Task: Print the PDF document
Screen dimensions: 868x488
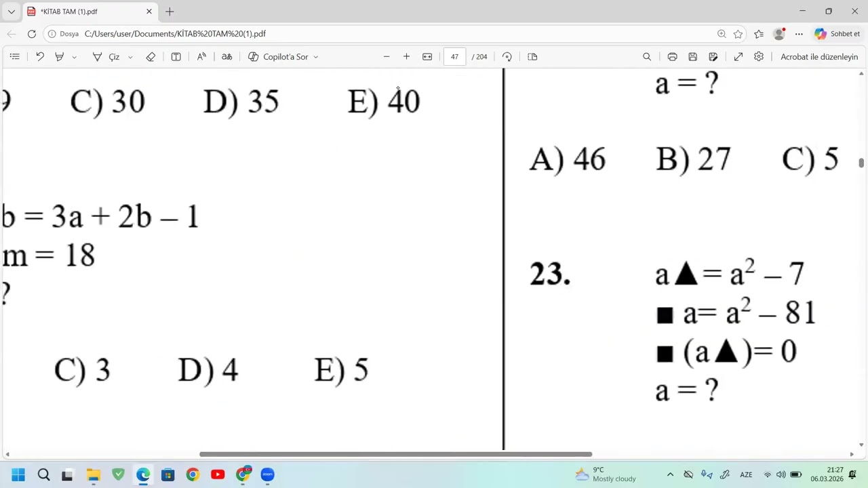Action: (x=672, y=57)
